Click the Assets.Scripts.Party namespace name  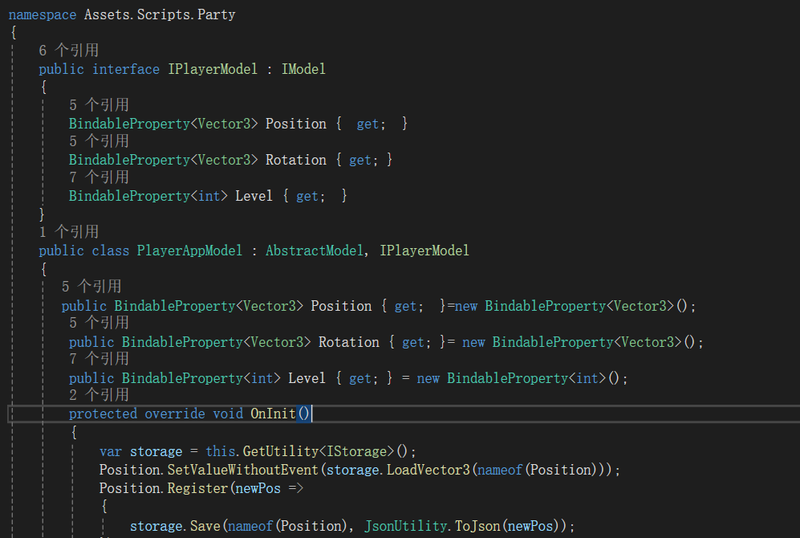[x=160, y=15]
